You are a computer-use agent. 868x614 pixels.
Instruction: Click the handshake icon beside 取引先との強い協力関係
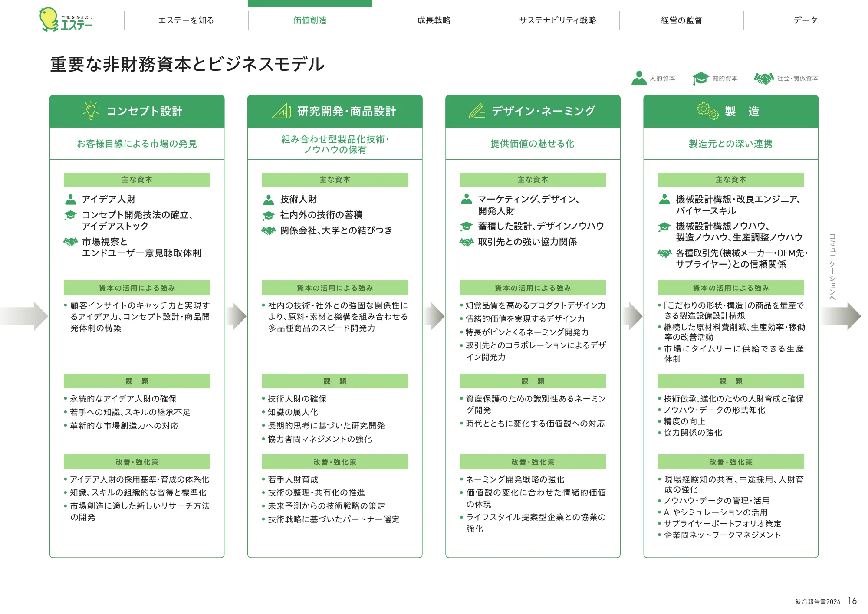click(467, 242)
